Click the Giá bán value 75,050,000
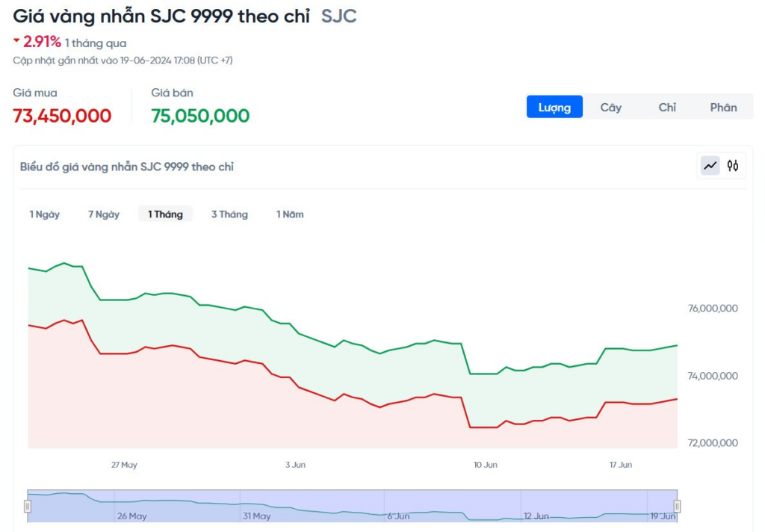This screenshot has width=765, height=532. point(200,116)
